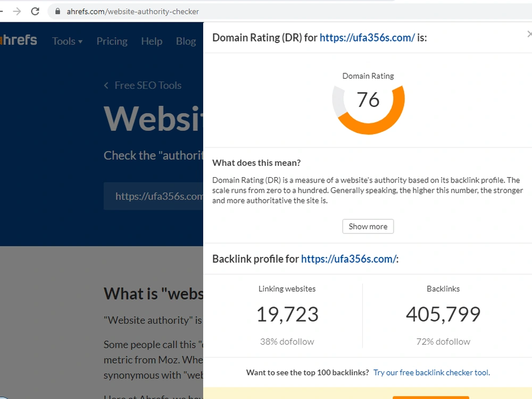Open the Blog menu item

186,41
